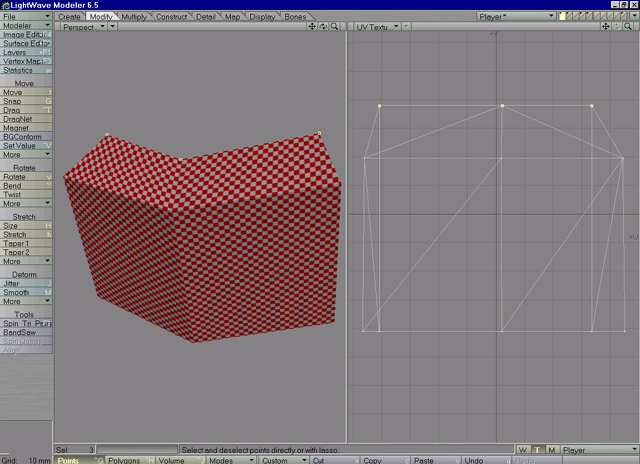Activate the Move tool
This screenshot has width=640, height=464.
26,93
